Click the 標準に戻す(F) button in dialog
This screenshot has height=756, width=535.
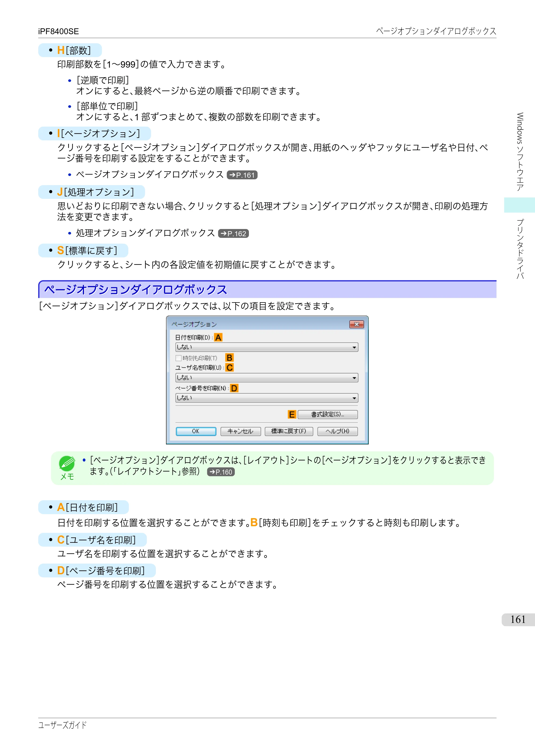click(x=288, y=431)
